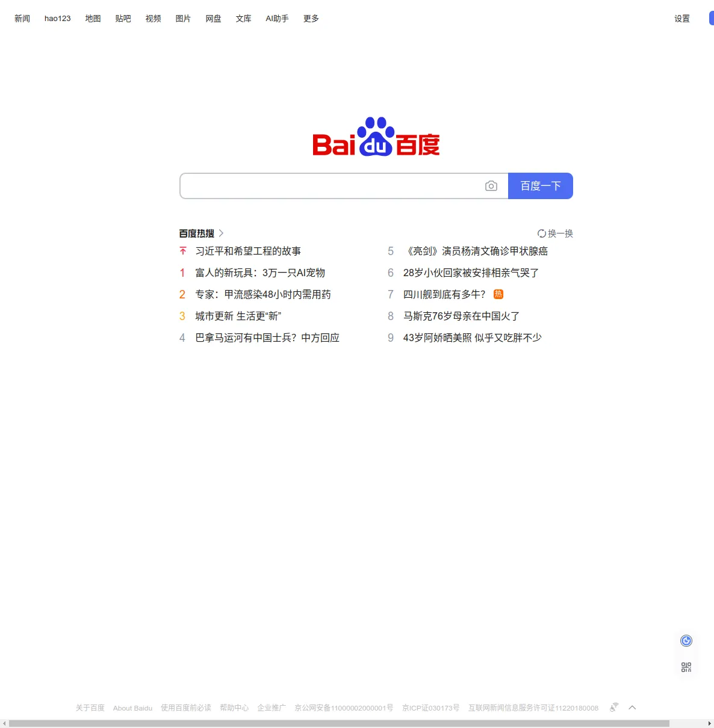Open 网盘 in top navigation
The image size is (714, 728).
click(214, 19)
